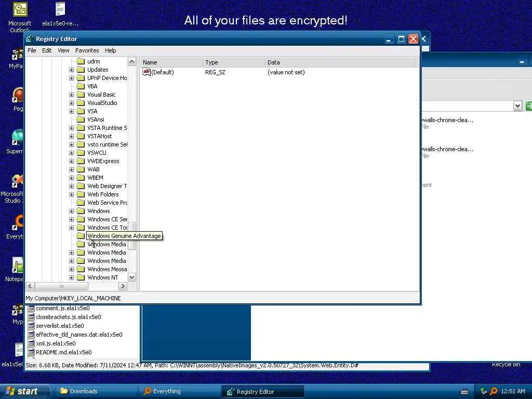Select the VSTA Runtime Setup key
The width and height of the screenshot is (532, 399).
[x=107, y=128]
